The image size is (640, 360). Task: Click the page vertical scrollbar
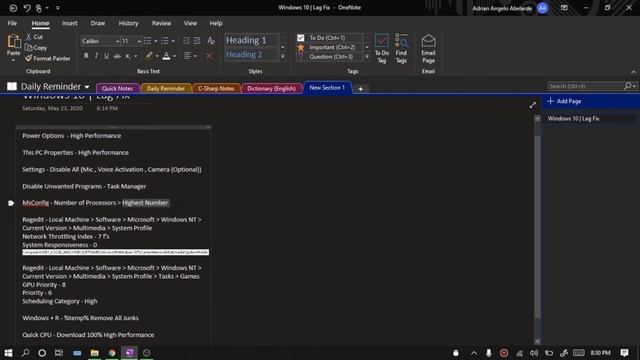click(x=538, y=227)
